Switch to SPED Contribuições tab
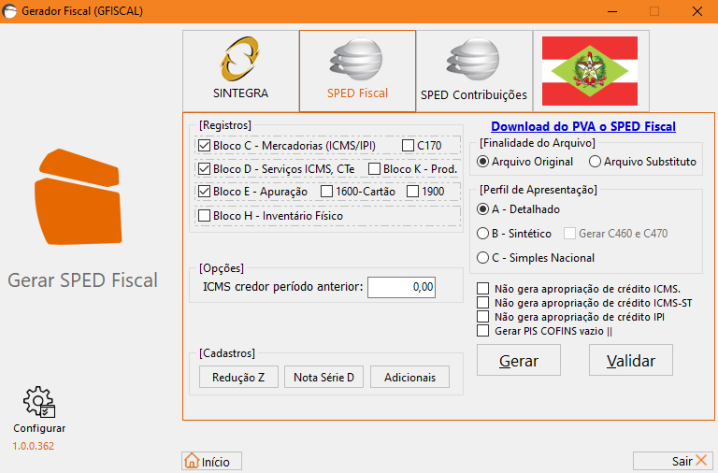 click(x=474, y=71)
